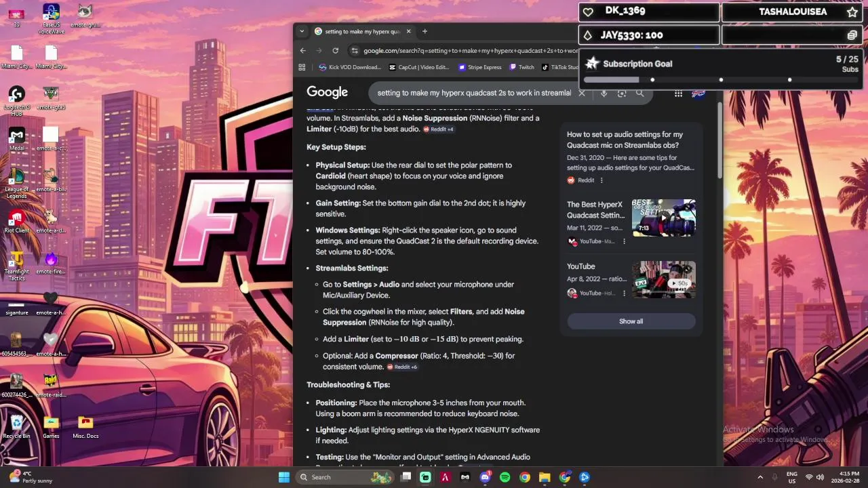Open more options for Reddit result
Screen dimensions: 868x488
601,180
